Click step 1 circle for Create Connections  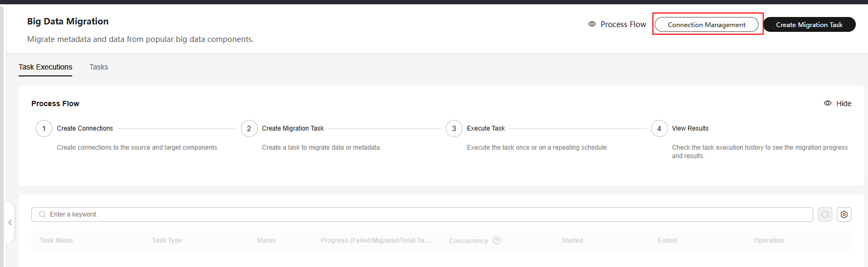pos(44,128)
